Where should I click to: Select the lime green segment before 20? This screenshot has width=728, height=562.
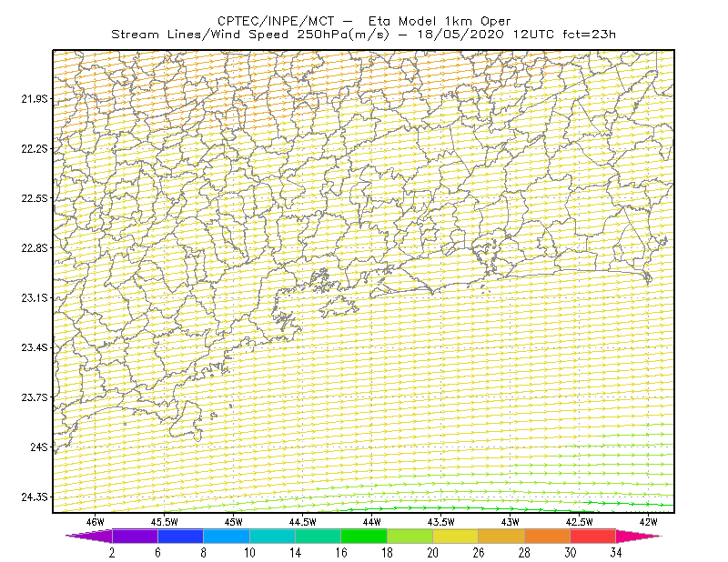(x=410, y=536)
